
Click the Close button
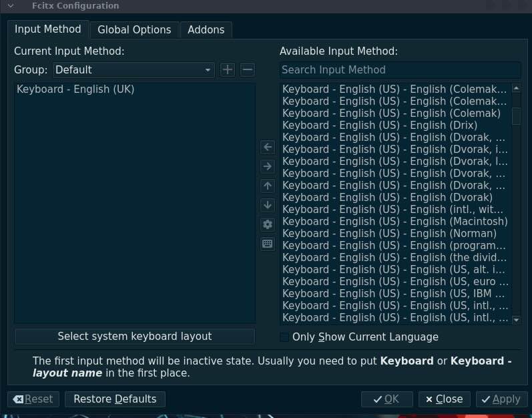(444, 399)
